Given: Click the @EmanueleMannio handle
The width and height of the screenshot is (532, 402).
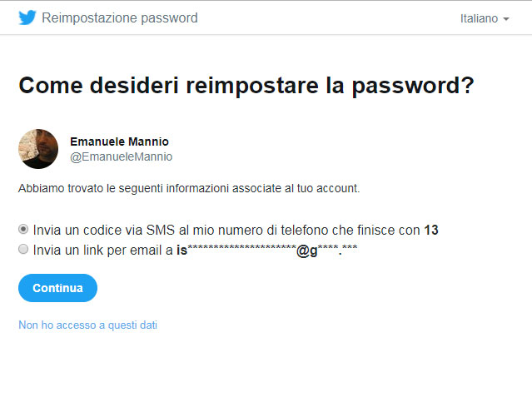Looking at the screenshot, I should tap(121, 156).
